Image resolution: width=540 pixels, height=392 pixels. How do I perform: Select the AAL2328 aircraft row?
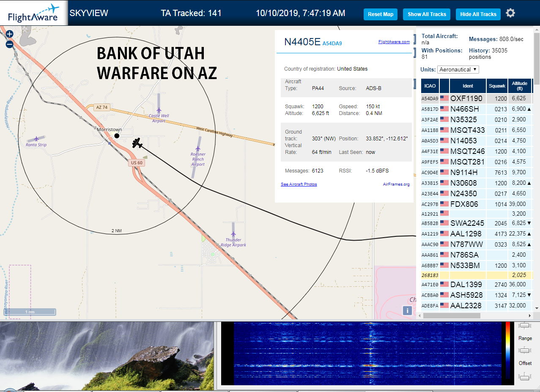(x=476, y=305)
